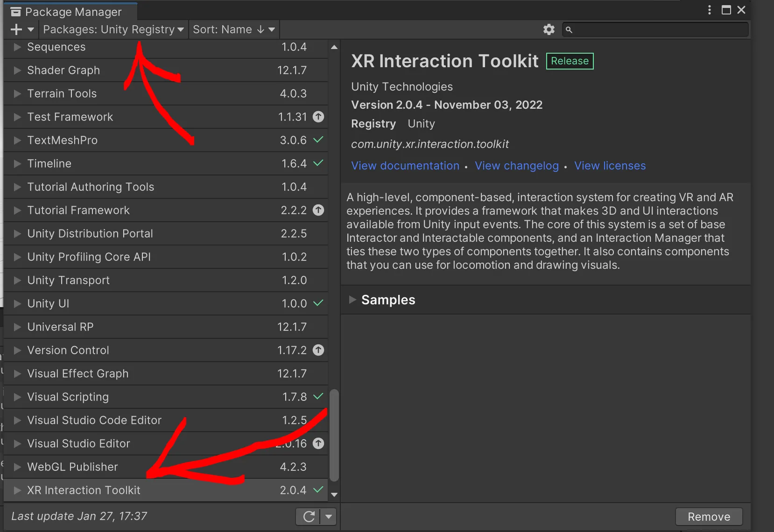Select the Unity UI package
774x532 pixels.
point(166,303)
